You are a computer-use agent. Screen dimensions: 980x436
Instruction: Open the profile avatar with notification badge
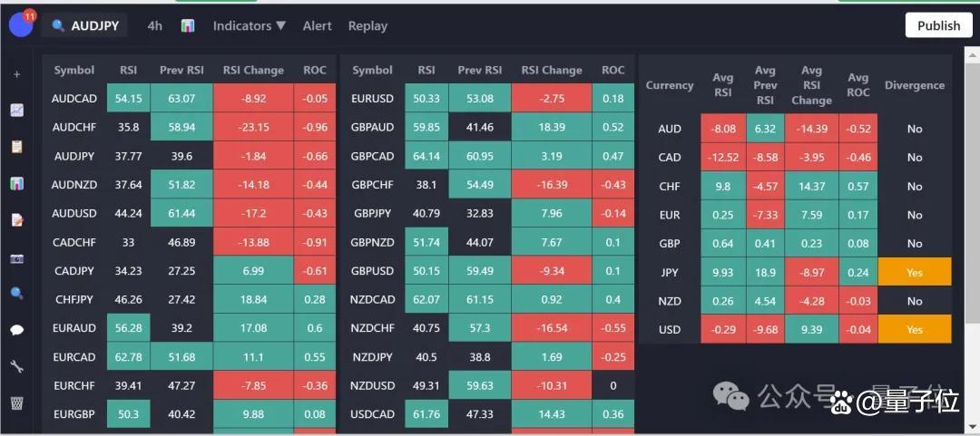21,24
